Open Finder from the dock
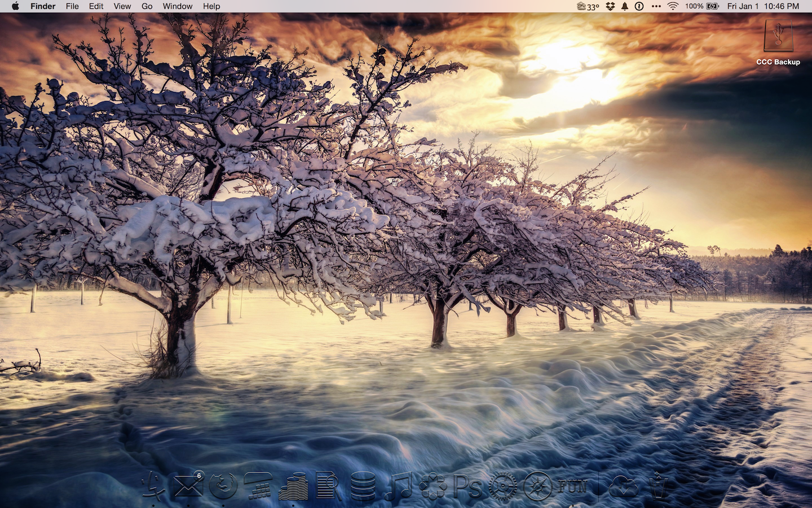 click(x=153, y=485)
